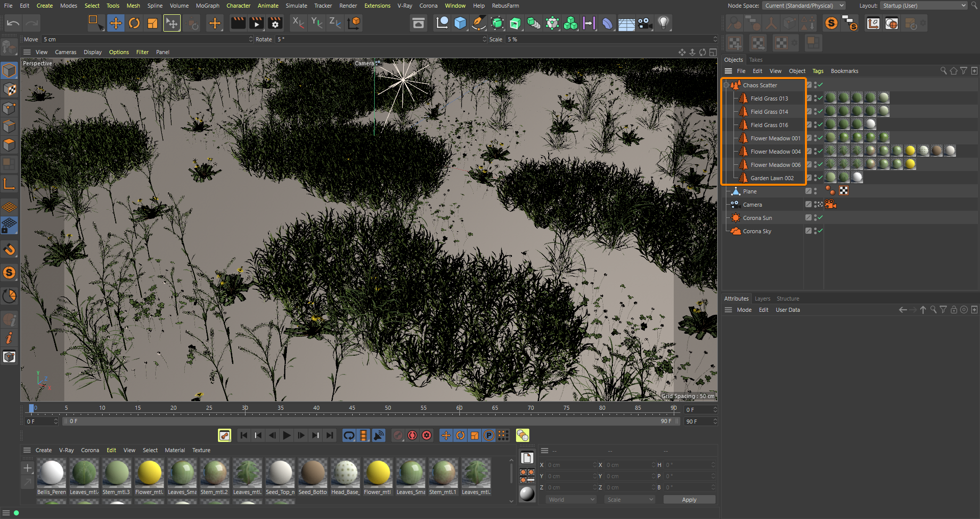Select the Corona Sky object
The width and height of the screenshot is (980, 519).
[757, 231]
